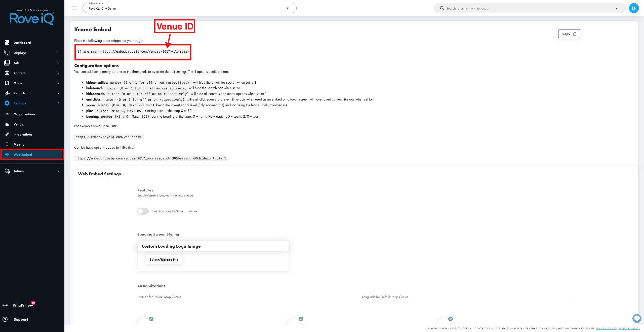Open the Privacy Policy link
The width and height of the screenshot is (644, 332).
(629, 328)
